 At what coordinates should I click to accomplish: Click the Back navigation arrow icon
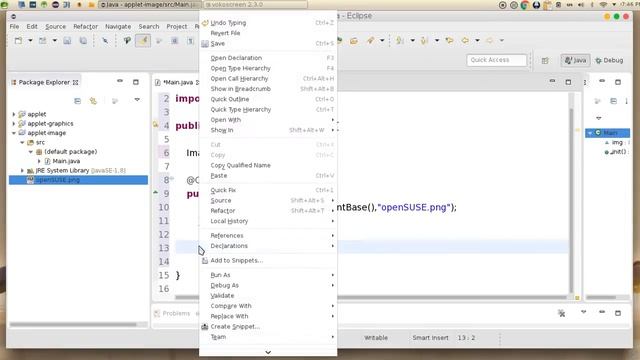click(x=465, y=40)
